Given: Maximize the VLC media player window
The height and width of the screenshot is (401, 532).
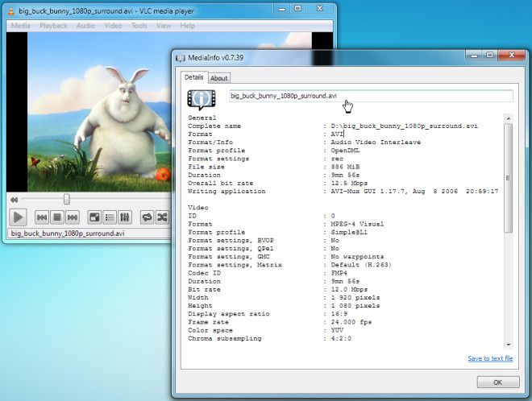Looking at the screenshot, I should [x=297, y=9].
